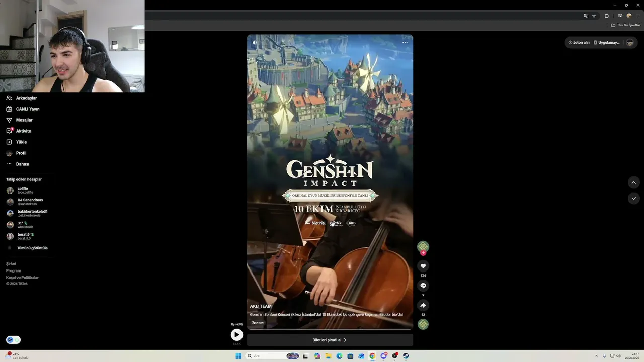Open Google Chrome from the taskbar

pos(372,356)
